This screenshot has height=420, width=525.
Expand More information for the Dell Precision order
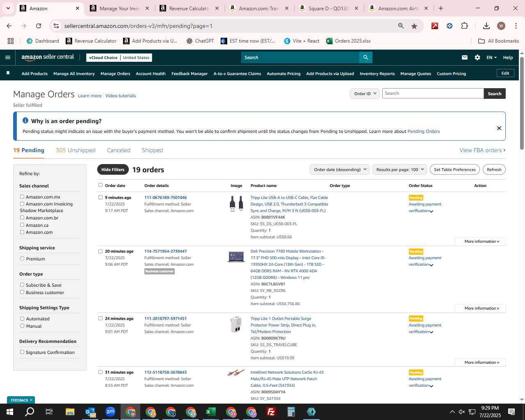pyautogui.click(x=480, y=308)
